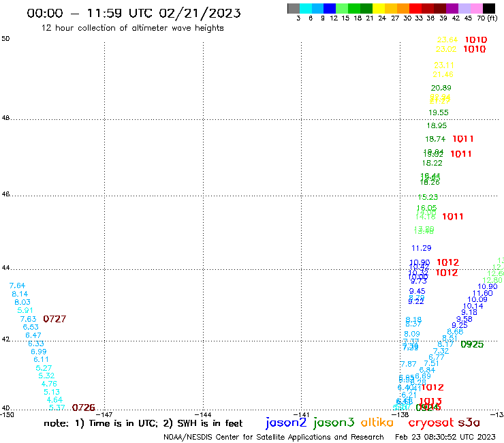This screenshot has width=504, height=443.
Task: Select the blue reading 11.29
Action: click(x=422, y=248)
